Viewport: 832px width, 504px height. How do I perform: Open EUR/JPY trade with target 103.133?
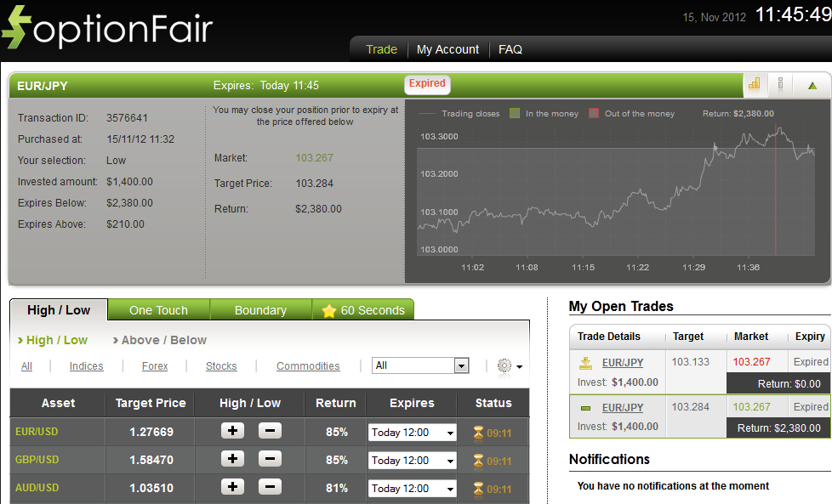click(x=623, y=363)
